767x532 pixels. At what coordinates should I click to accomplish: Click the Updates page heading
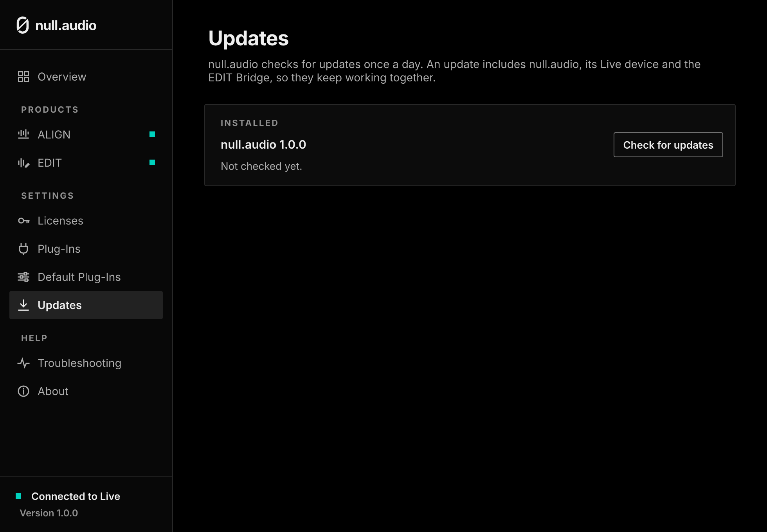[248, 38]
